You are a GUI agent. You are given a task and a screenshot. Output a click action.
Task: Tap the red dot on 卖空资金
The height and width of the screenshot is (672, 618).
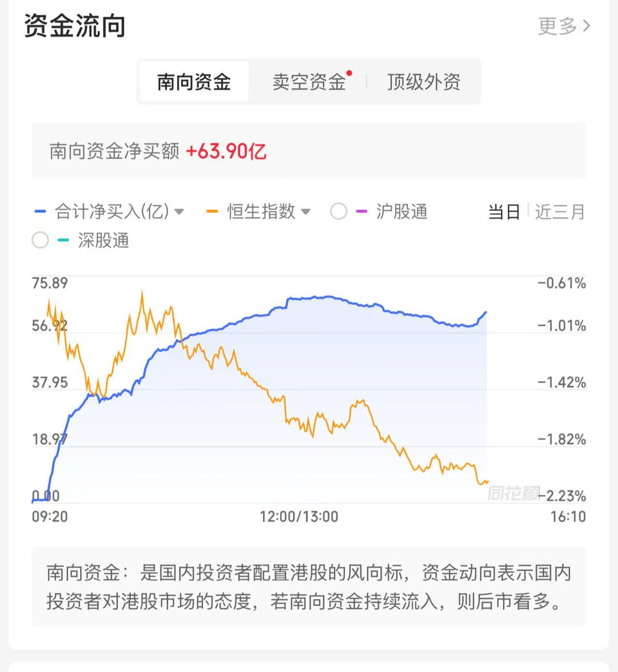349,73
